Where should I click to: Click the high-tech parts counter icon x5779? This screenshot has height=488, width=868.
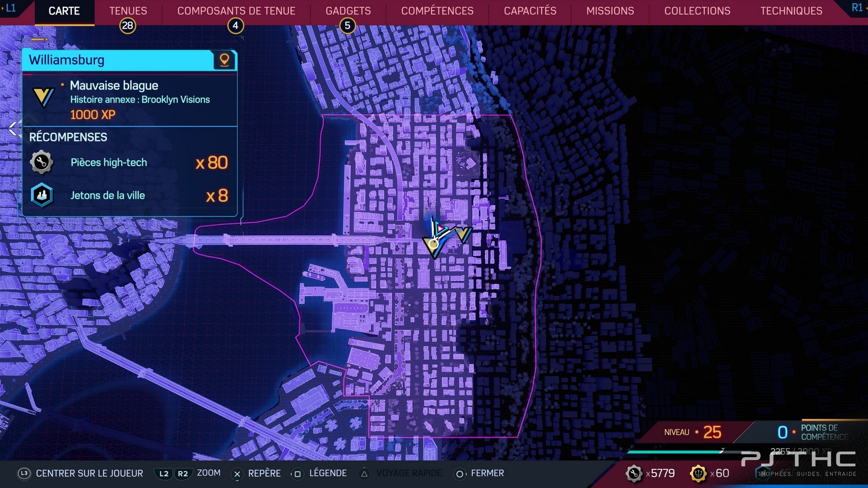coord(634,474)
